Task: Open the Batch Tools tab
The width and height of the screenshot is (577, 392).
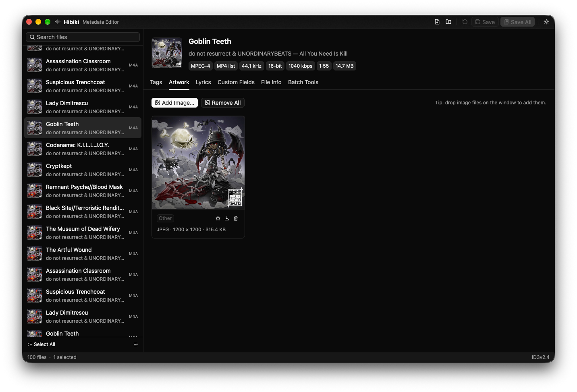Action: click(x=303, y=82)
